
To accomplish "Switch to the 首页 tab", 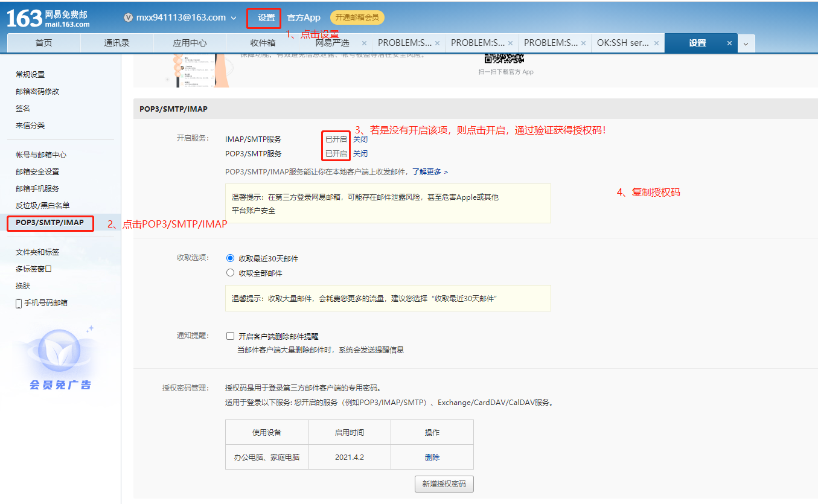I will pyautogui.click(x=43, y=43).
